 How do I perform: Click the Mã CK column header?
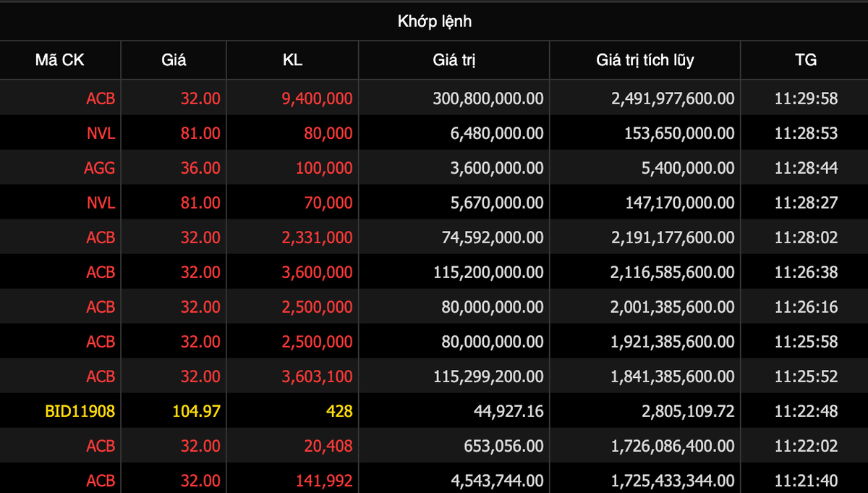(60, 59)
